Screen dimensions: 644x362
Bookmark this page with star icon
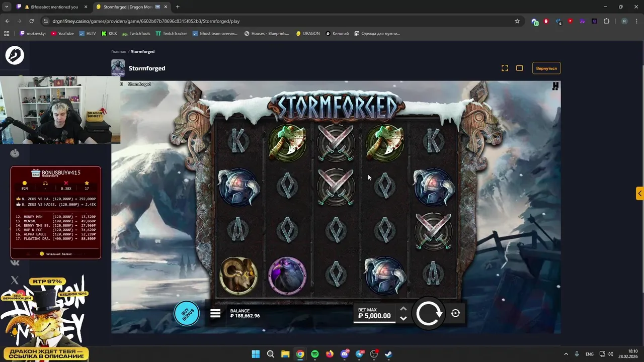click(x=517, y=21)
